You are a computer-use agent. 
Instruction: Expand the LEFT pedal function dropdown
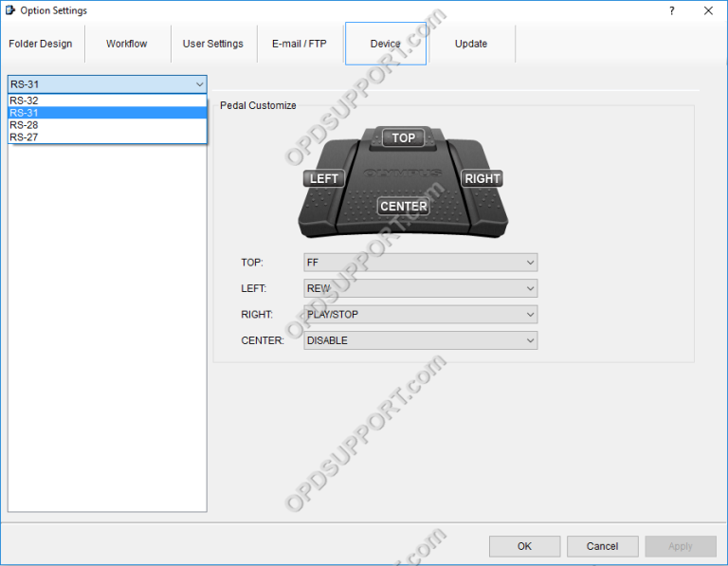click(421, 288)
